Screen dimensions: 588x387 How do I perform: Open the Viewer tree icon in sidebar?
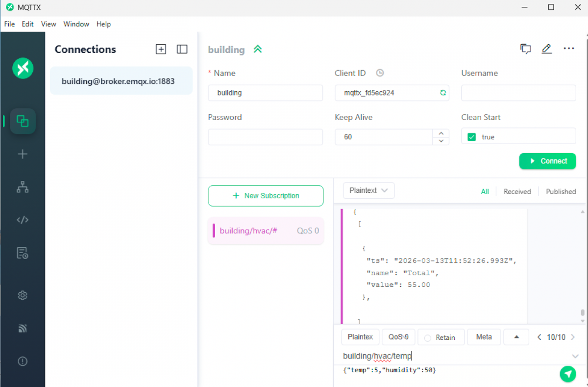[x=23, y=187]
